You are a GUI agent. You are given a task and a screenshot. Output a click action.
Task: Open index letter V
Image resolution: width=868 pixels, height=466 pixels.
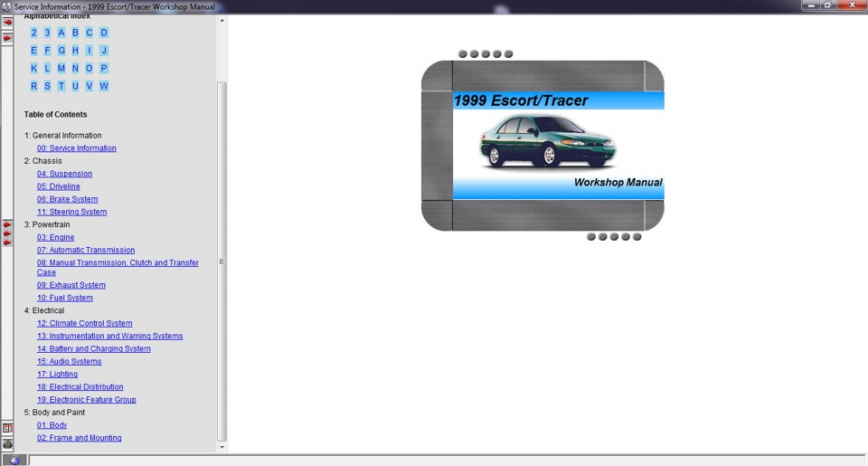point(90,86)
